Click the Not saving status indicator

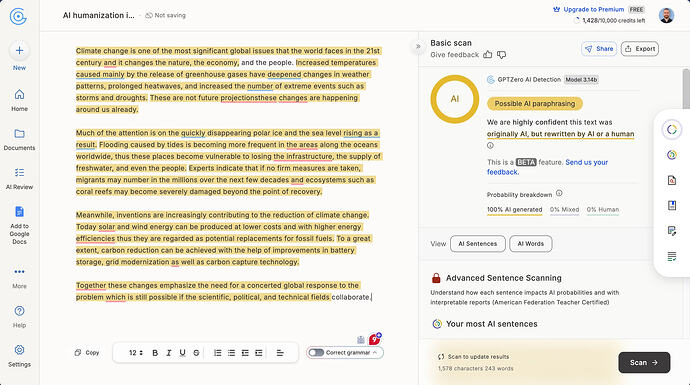pos(165,15)
